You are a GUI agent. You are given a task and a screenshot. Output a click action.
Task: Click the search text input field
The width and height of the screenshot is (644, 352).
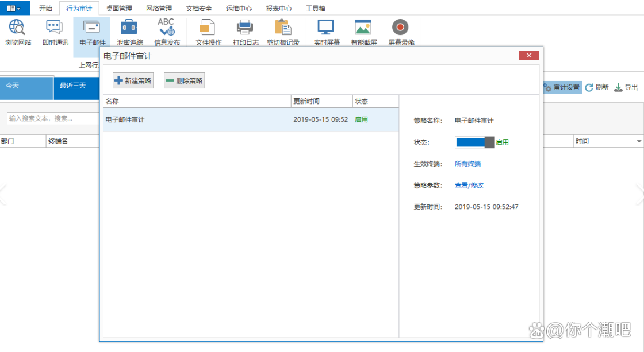[x=52, y=118]
